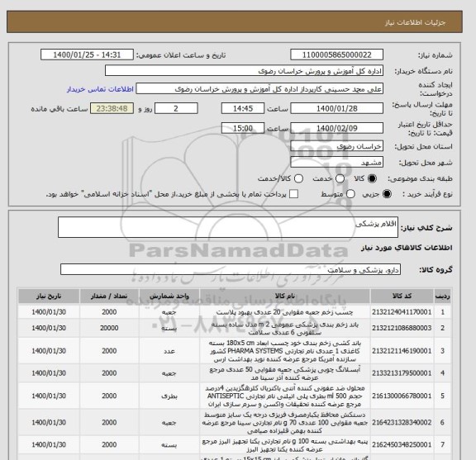The image size is (476, 460).
Task: Click the ANTISEPTIC product name in row 5
Action: 285,396
